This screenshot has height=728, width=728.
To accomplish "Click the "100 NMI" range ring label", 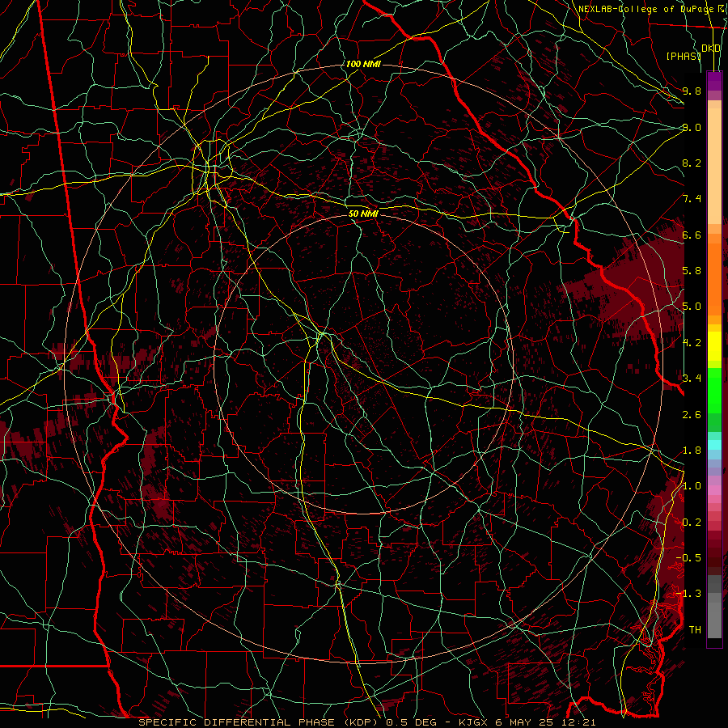I will [363, 64].
